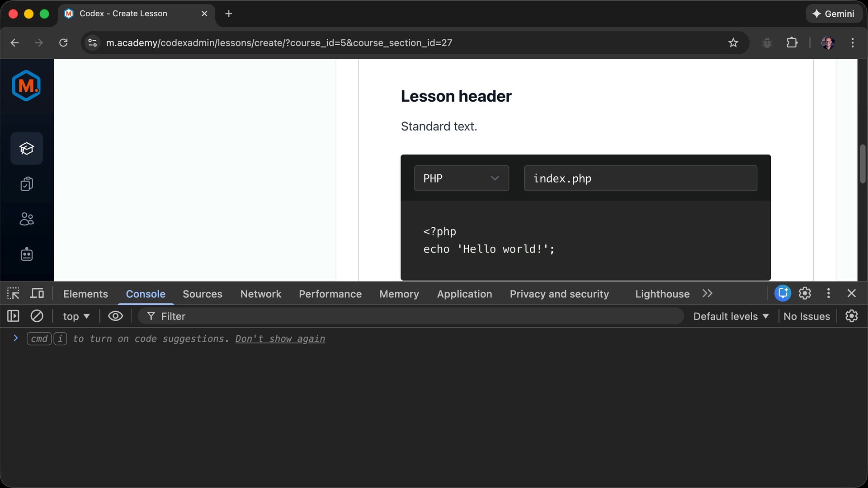
Task: Open the browser extensions puzzle icon
Action: [792, 42]
